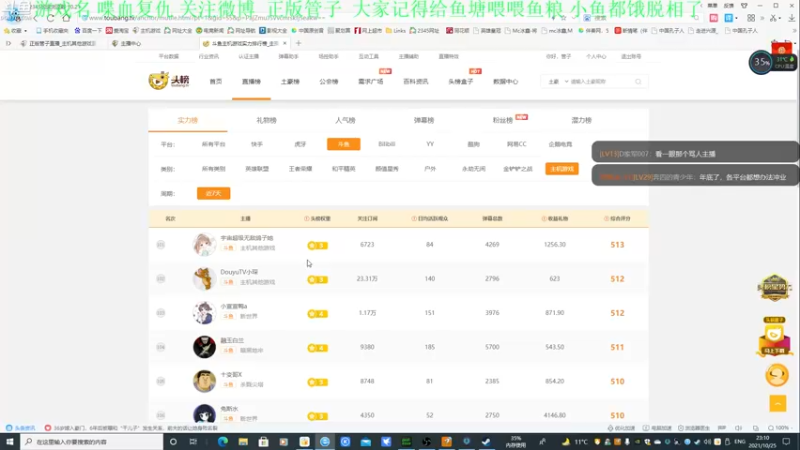Click the search magnifier icon in site header

(x=638, y=82)
